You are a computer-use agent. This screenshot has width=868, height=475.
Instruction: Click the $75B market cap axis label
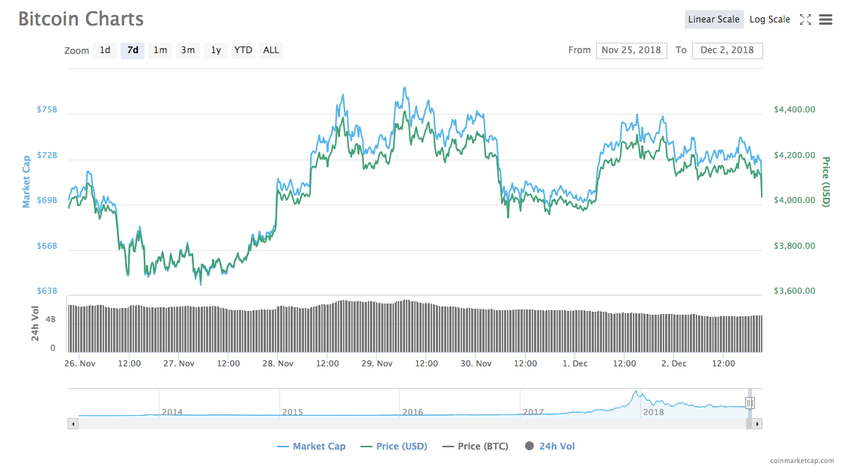[47, 109]
